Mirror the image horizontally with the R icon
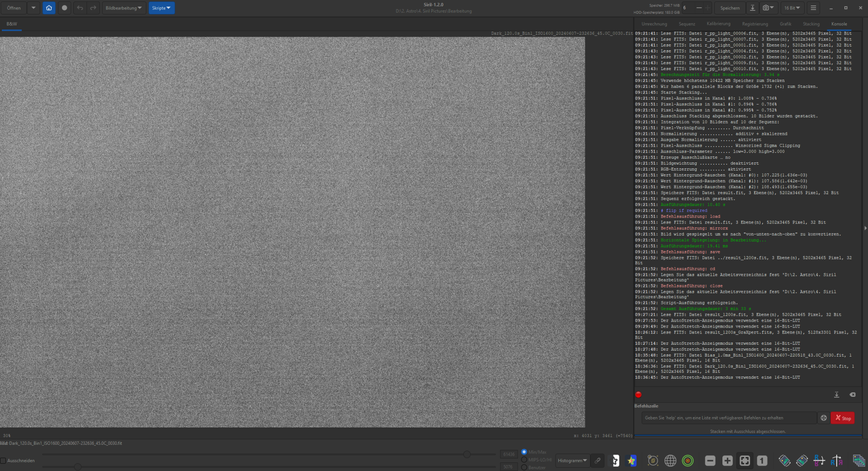868x471 pixels. pos(836,461)
